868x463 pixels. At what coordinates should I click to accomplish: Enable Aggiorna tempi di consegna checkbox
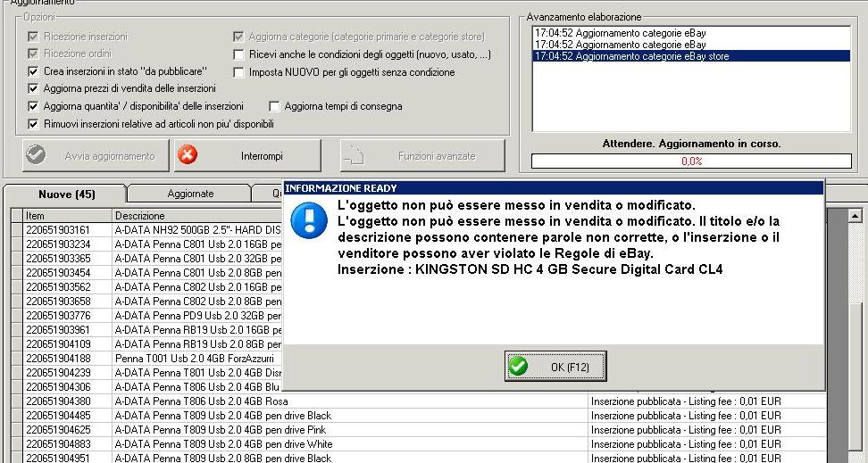tap(274, 106)
